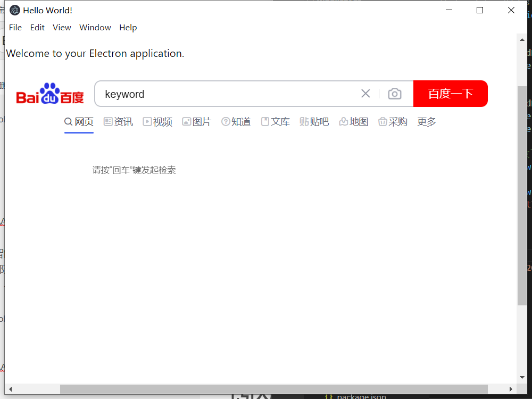Click the vertical scrollbar thumb
The width and height of the screenshot is (532, 399).
click(522, 195)
